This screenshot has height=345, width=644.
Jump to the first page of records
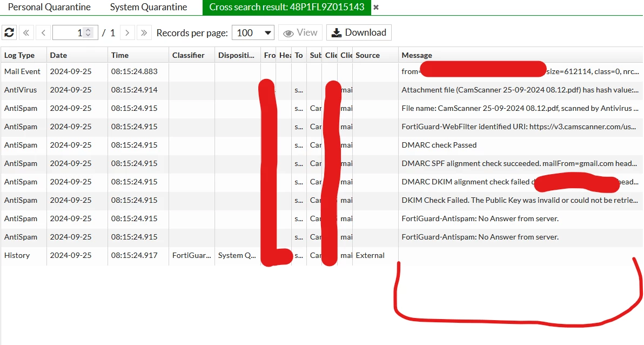point(26,32)
